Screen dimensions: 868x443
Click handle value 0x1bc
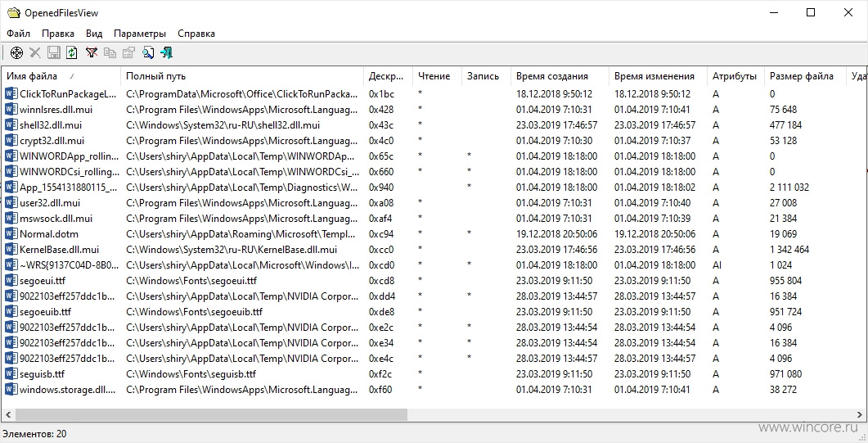pyautogui.click(x=381, y=93)
